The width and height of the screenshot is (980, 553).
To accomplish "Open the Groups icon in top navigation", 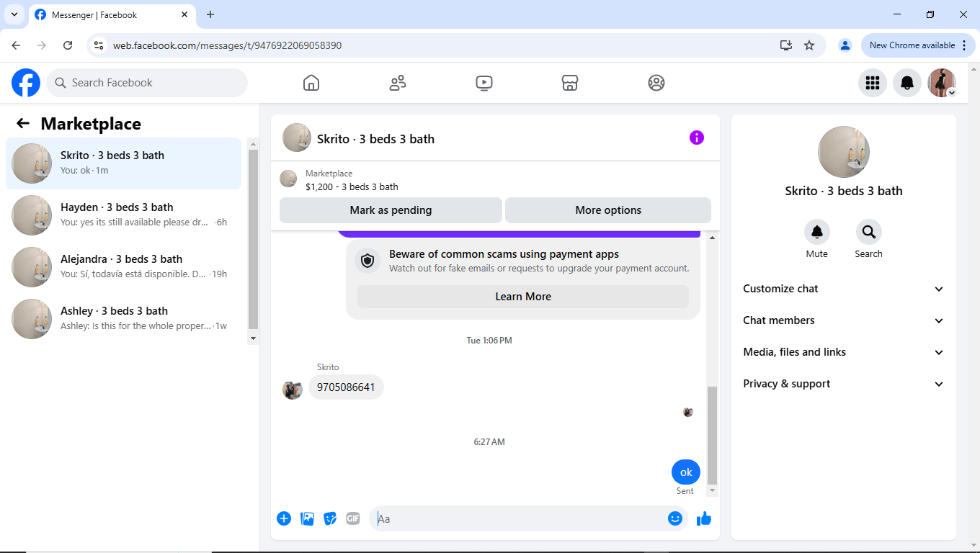I will pos(656,83).
